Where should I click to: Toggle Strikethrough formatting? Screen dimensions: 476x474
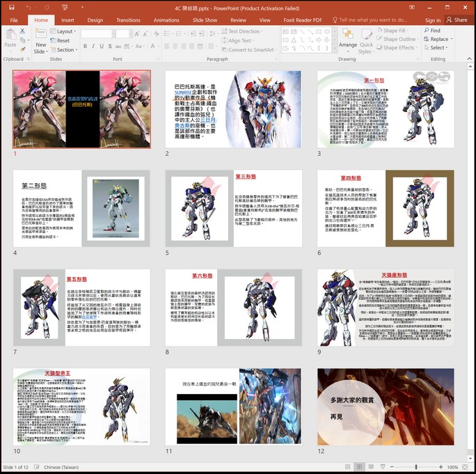tap(118, 46)
